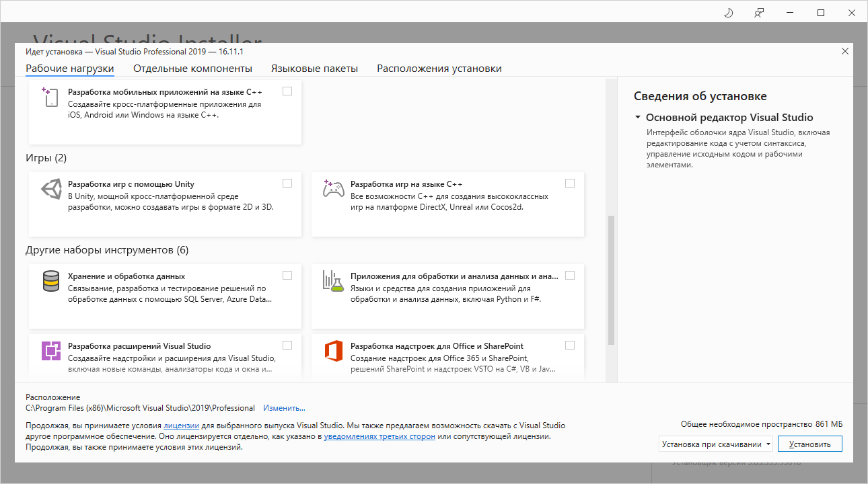Click the Разработка игр с помощью Unity title
This screenshot has height=484, width=868.
click(x=131, y=184)
